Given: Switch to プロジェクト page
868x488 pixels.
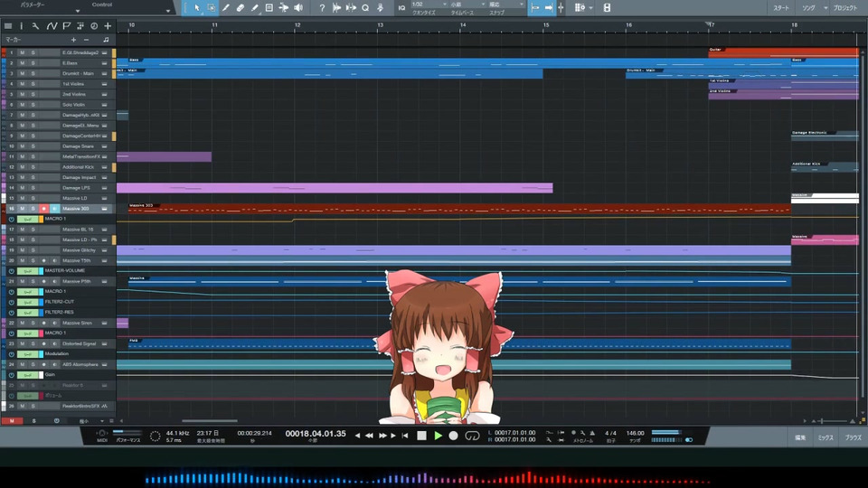Looking at the screenshot, I should click(844, 8).
